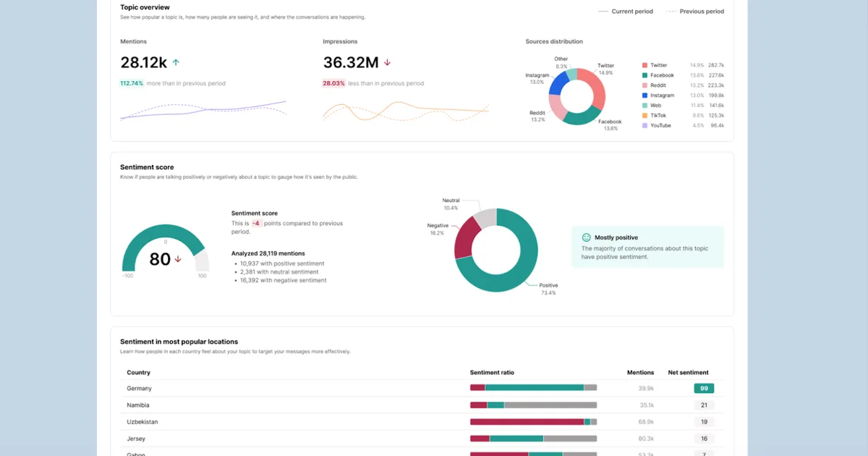868x456 pixels.
Task: Click the Impressions orange trend line chart
Action: (406, 110)
